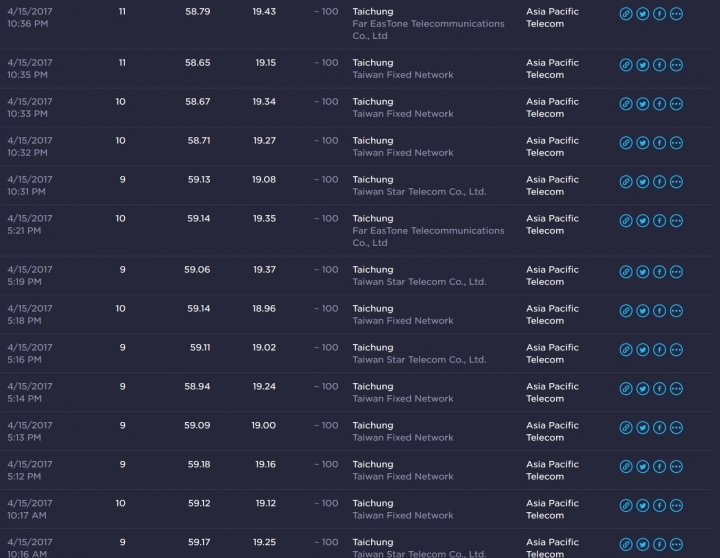Share the 10:35 PM result on Twitter
Viewport: 720px width, 558px height.
[643, 65]
